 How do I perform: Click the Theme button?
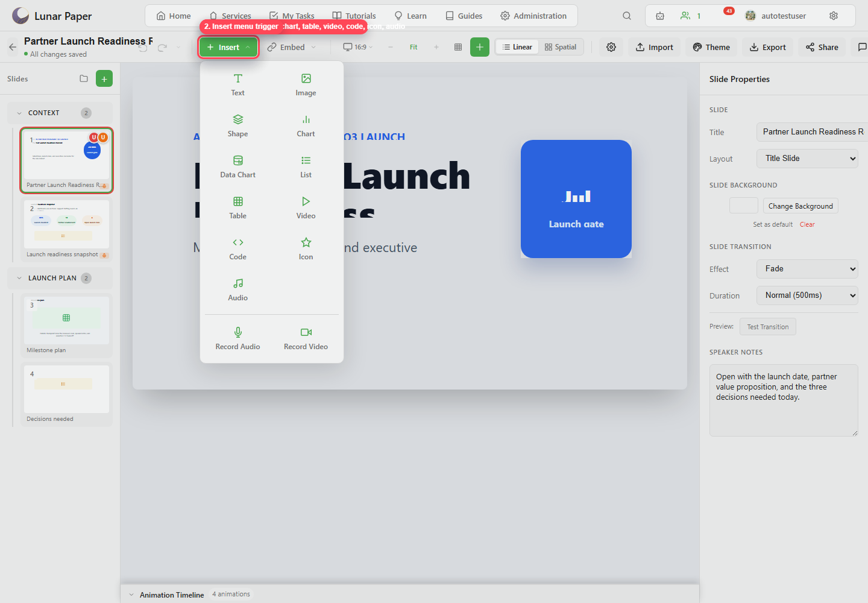(711, 47)
